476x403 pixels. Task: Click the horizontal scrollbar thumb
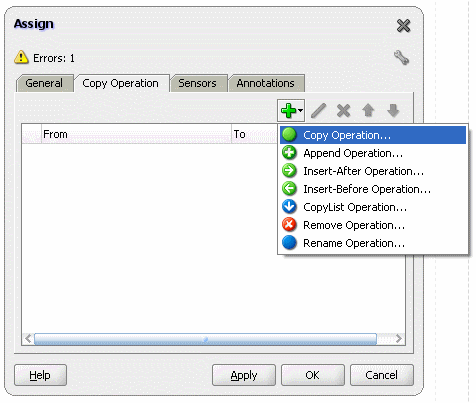tap(205, 339)
